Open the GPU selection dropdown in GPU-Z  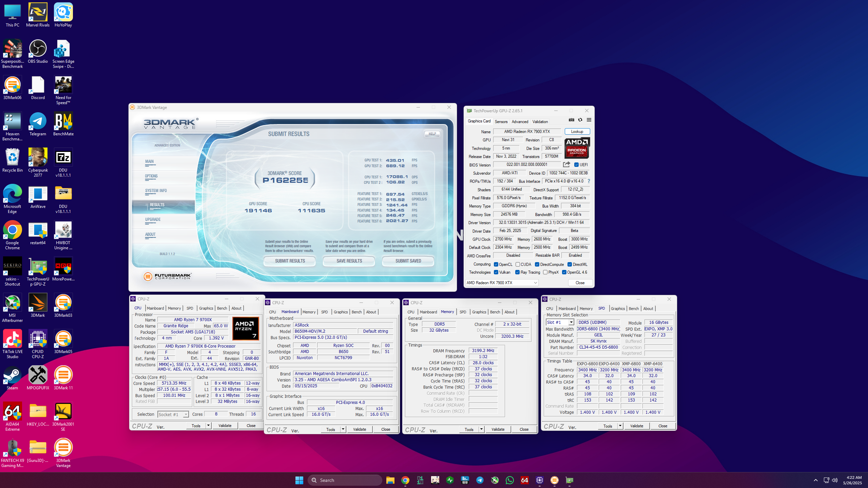coord(502,283)
